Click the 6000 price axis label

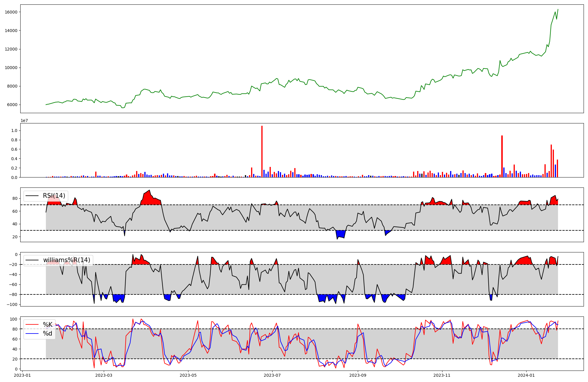(12, 105)
